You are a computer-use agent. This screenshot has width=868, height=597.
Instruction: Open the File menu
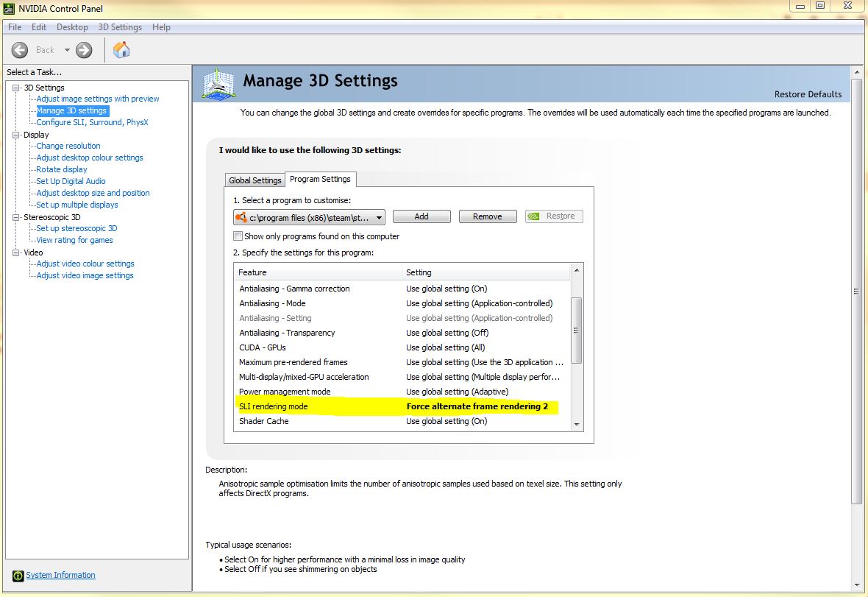[x=15, y=27]
